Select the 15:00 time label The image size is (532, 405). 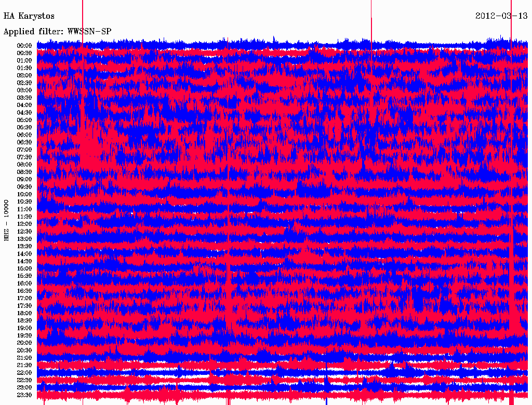point(24,268)
